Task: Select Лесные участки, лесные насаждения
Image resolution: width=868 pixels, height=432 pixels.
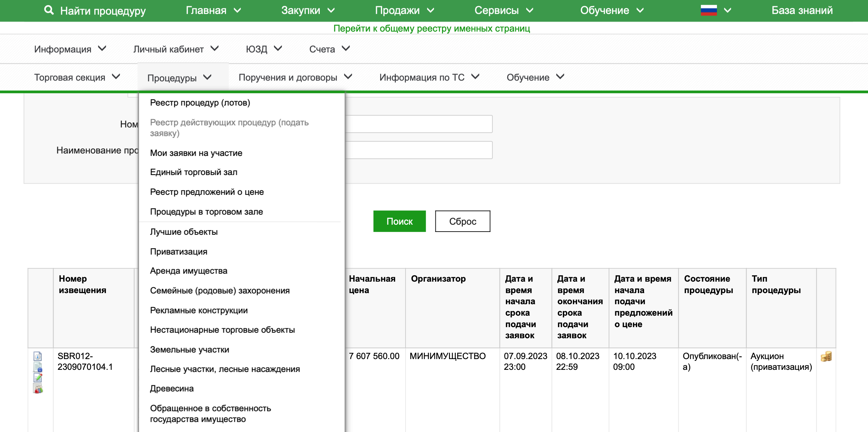Action: pos(225,369)
